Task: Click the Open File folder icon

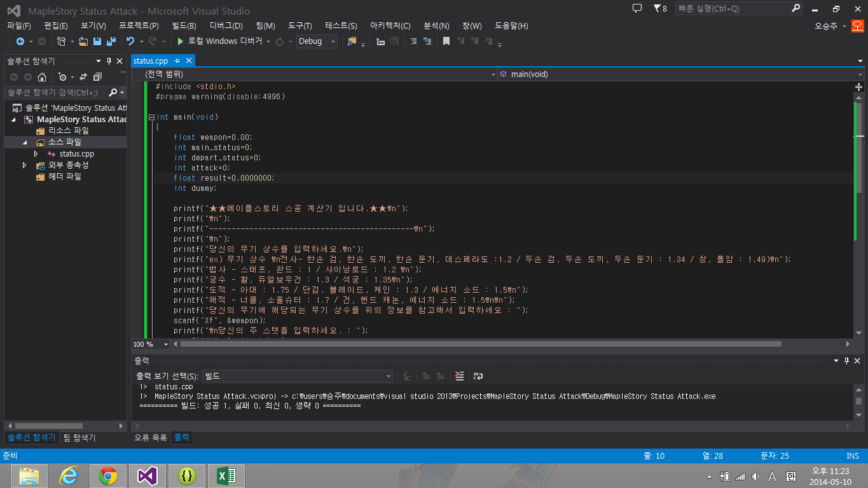Action: [83, 41]
